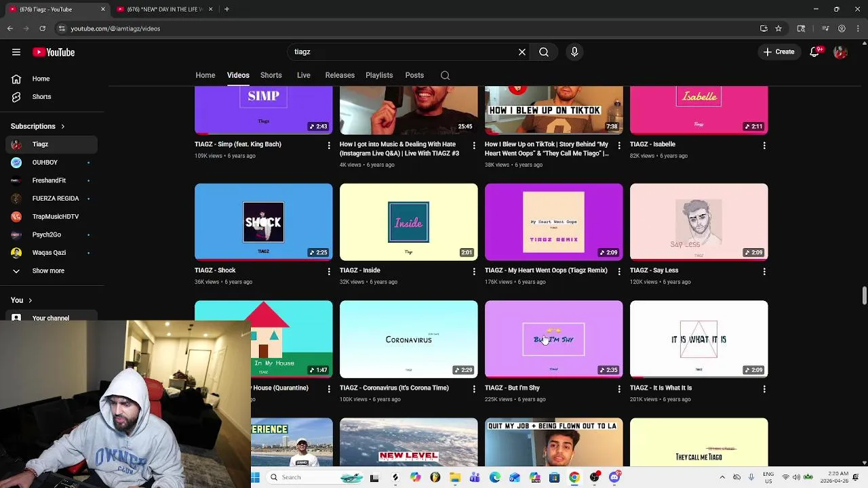Open Waqas Qazi subscription channel
Image resolution: width=868 pixels, height=488 pixels.
tap(52, 253)
